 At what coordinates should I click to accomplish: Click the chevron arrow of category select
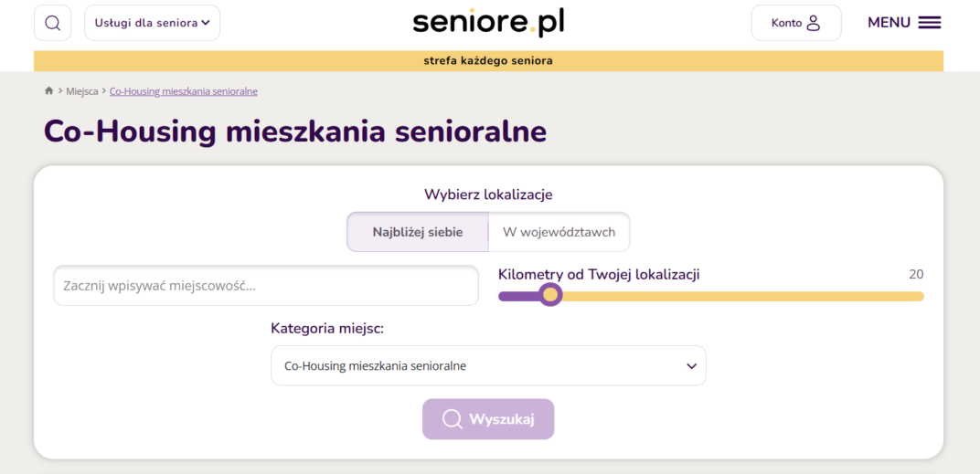coord(691,366)
